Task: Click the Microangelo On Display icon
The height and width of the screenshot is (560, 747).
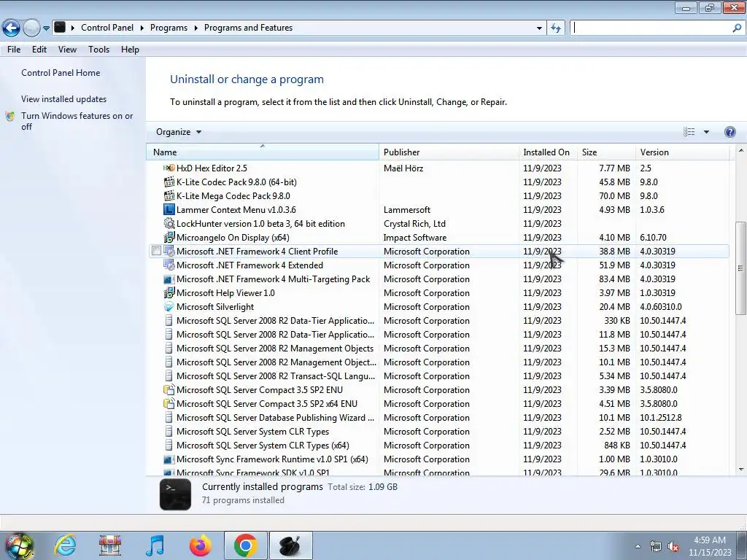Action: coord(169,237)
